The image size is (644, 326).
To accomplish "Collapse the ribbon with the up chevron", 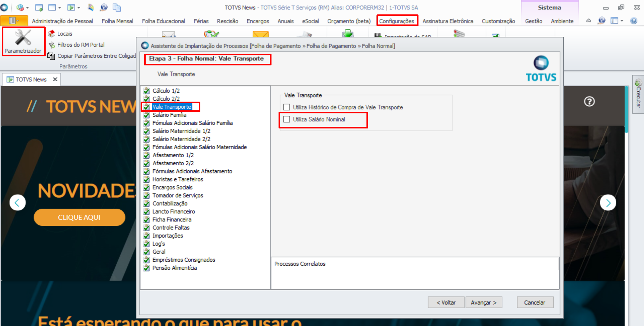I will tap(589, 21).
